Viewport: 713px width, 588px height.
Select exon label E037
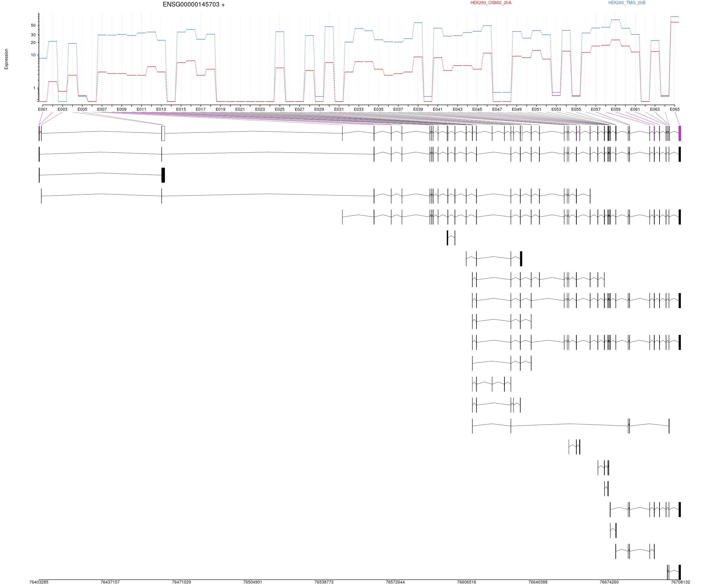point(398,109)
